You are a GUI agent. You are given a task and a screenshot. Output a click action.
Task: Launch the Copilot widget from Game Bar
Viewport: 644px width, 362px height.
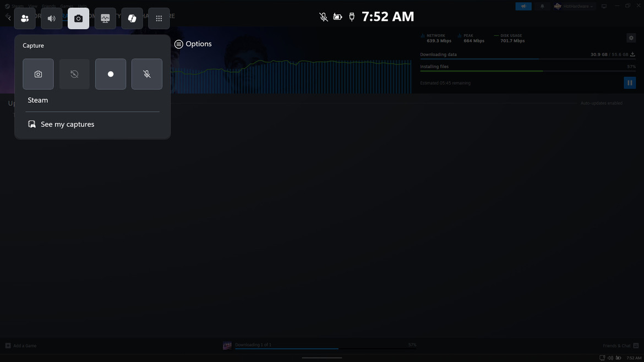(132, 19)
